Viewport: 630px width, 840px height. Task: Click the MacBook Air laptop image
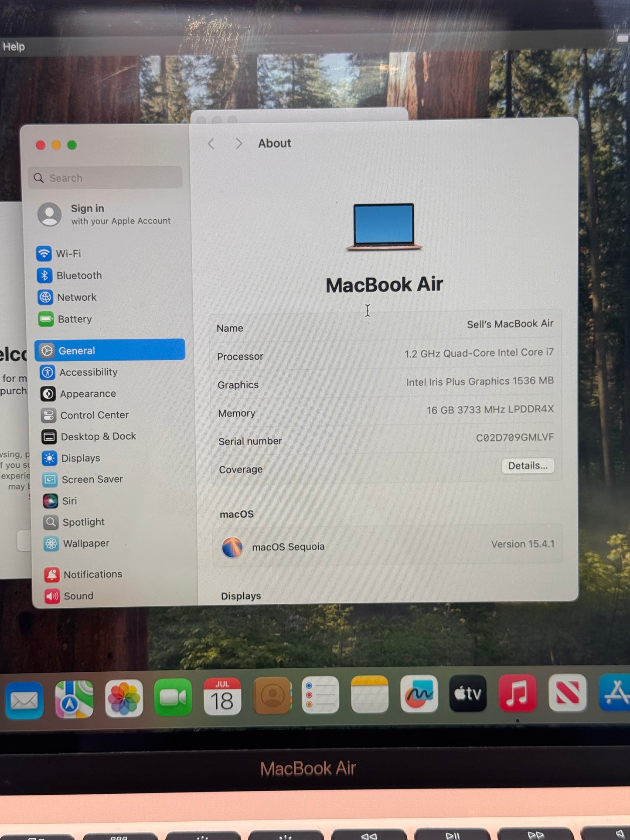click(x=384, y=227)
